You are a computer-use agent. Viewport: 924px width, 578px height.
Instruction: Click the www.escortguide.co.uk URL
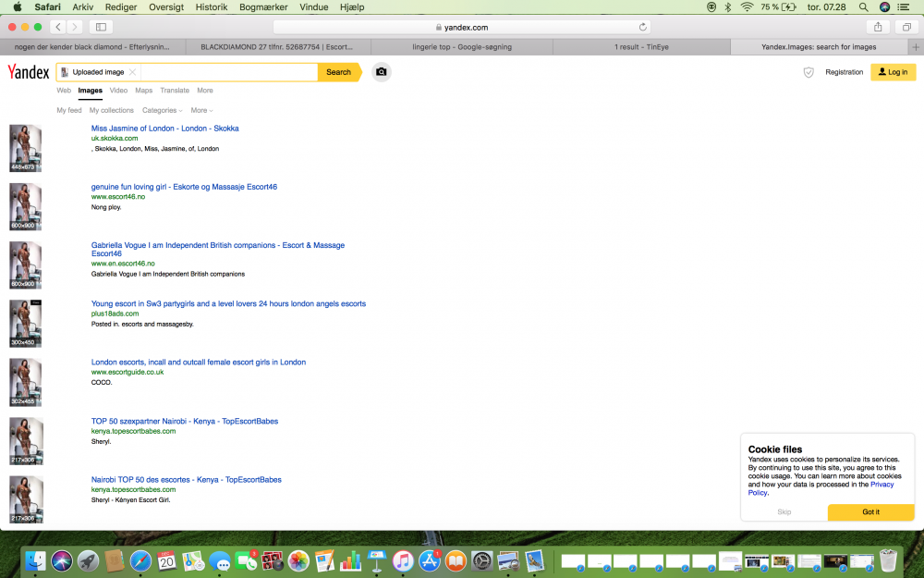point(128,372)
